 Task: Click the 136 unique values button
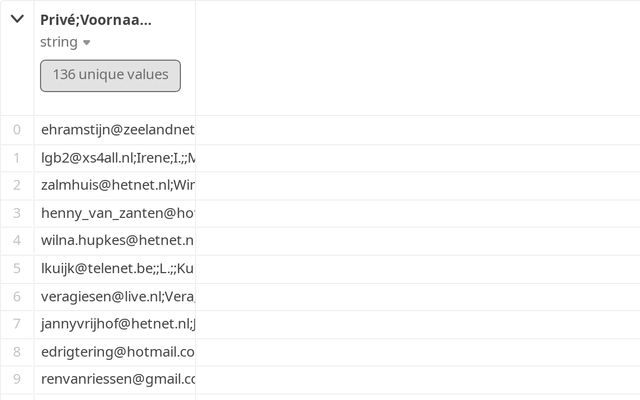110,75
